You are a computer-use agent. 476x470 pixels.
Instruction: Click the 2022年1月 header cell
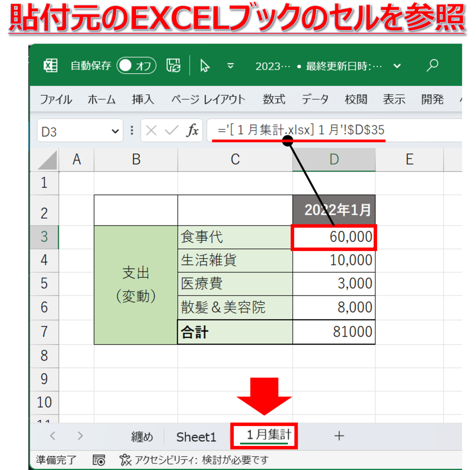point(334,210)
